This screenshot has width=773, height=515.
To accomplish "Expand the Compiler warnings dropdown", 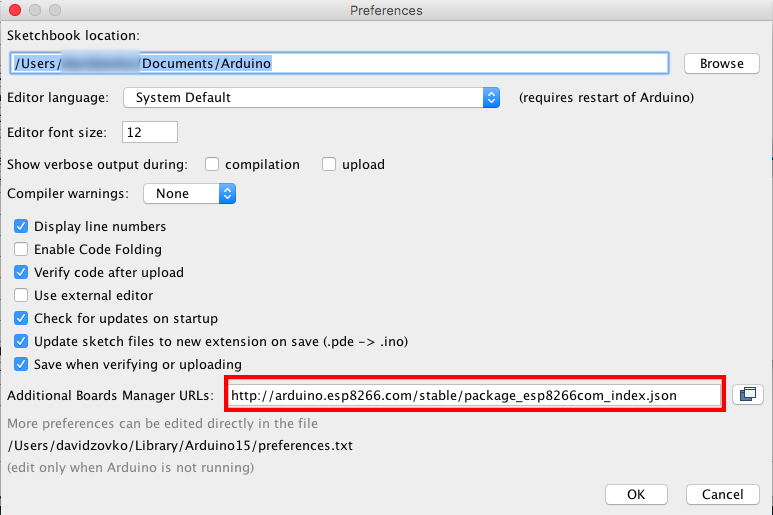I will [189, 194].
